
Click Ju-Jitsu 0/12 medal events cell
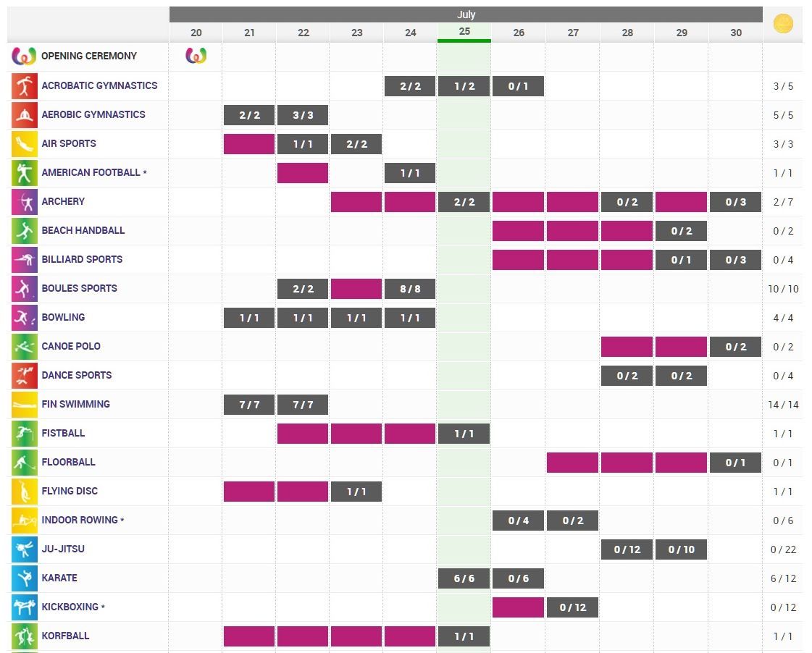pos(627,549)
